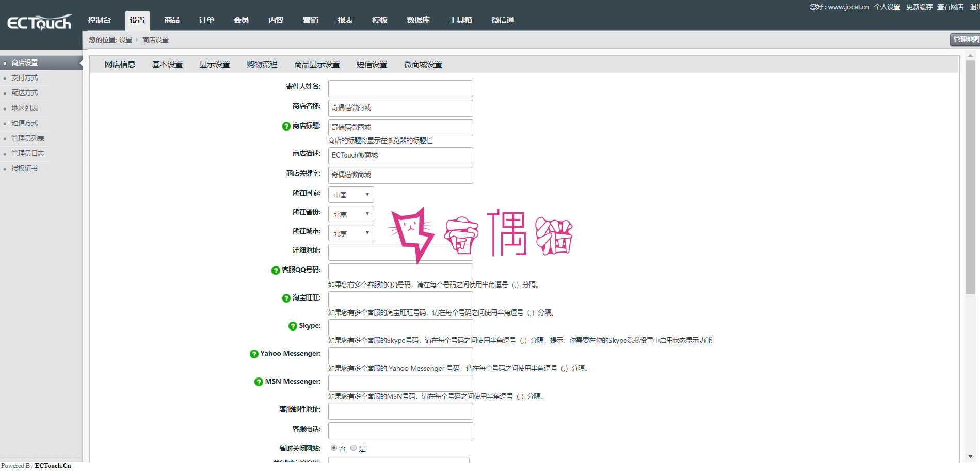980x472 pixels.
Task: Open the 设置 top menu
Action: [137, 20]
